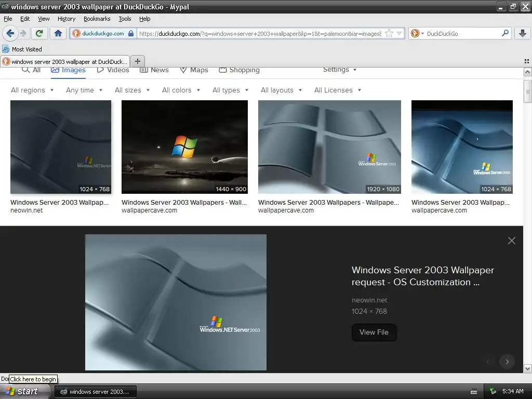Expand the All sizes filter
This screenshot has height=399, width=532.
132,90
